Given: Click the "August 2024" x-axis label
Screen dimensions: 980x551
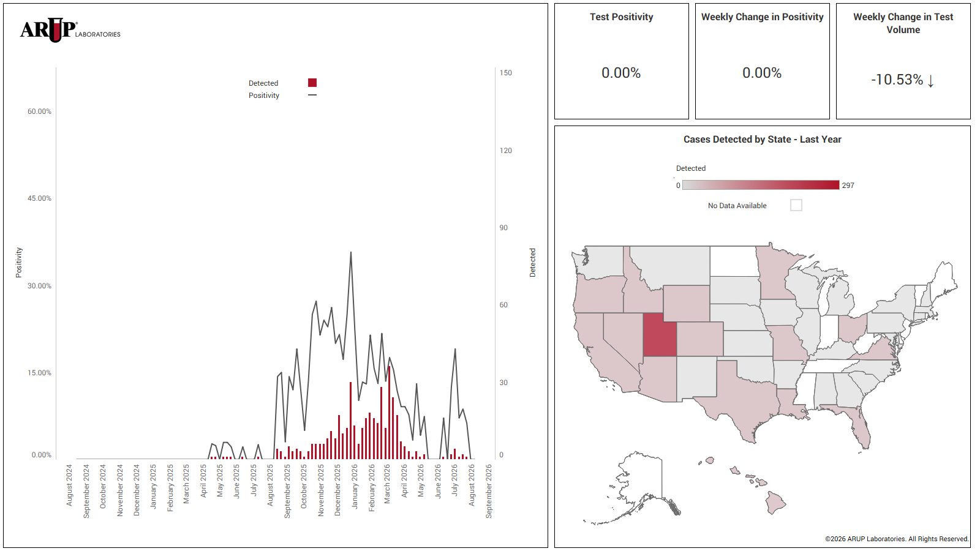Looking at the screenshot, I should (69, 485).
